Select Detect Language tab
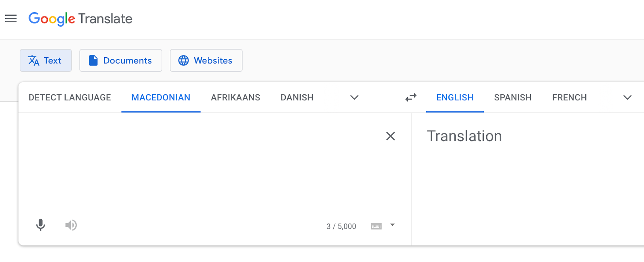The width and height of the screenshot is (644, 262). click(70, 98)
